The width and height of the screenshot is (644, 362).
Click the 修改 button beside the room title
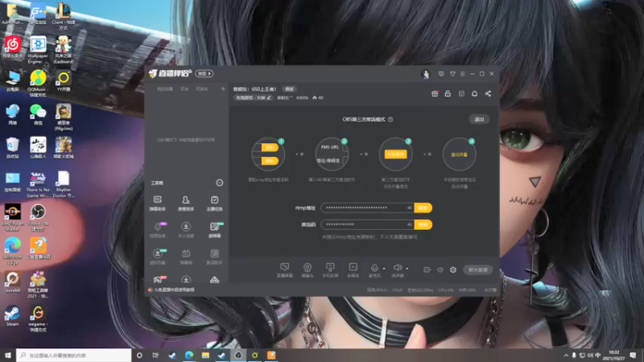coord(290,89)
